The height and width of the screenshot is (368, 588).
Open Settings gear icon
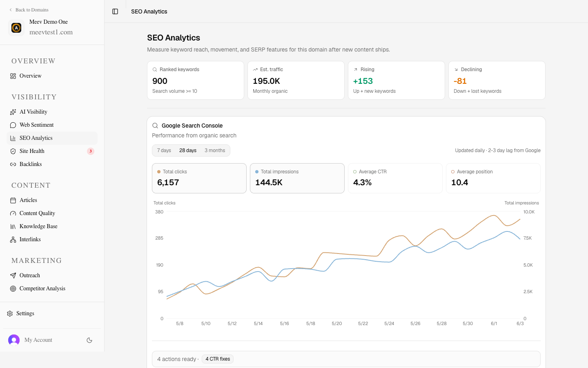point(10,314)
